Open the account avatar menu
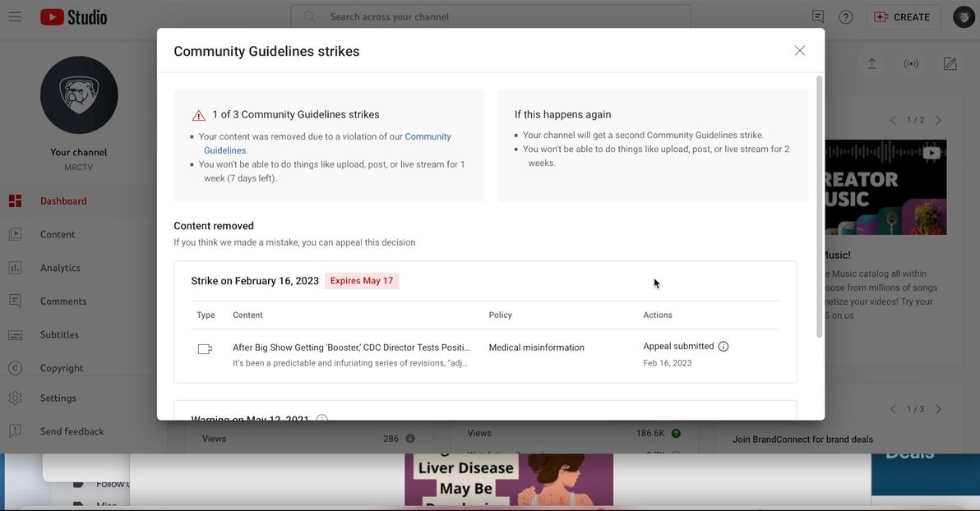980x511 pixels. (964, 17)
